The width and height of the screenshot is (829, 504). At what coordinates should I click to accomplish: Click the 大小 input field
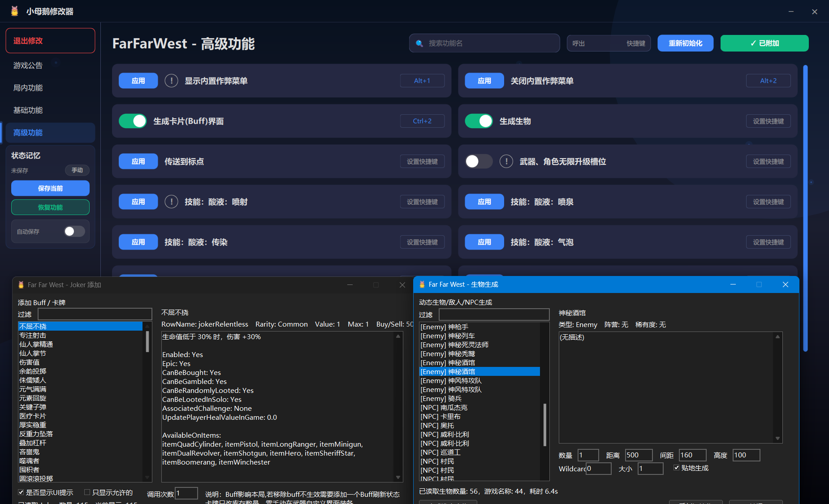click(650, 469)
